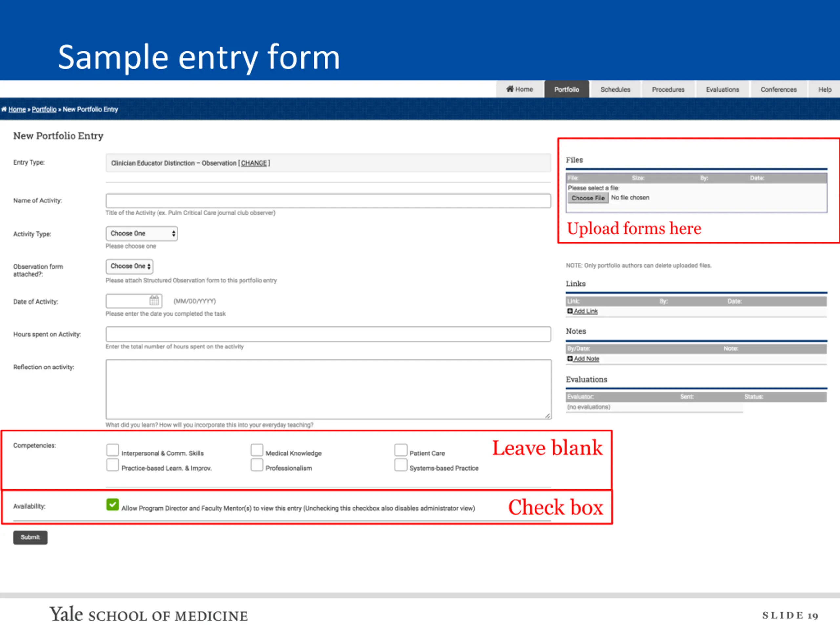Viewport: 840px width, 630px height.
Task: Open the Date of Activity calendar picker
Action: click(x=154, y=301)
